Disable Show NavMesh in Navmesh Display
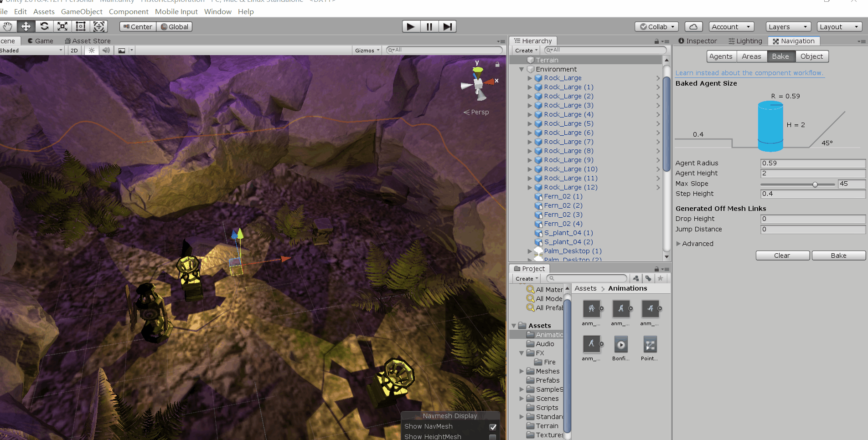The height and width of the screenshot is (440, 868). coord(493,427)
